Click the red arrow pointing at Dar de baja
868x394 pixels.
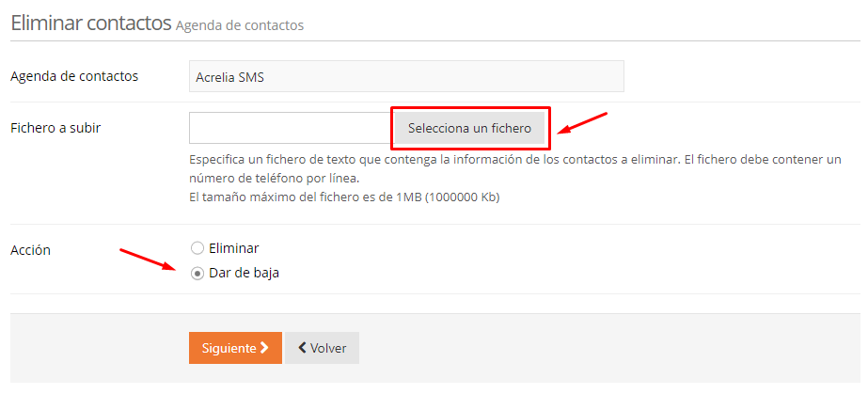pyautogui.click(x=148, y=258)
